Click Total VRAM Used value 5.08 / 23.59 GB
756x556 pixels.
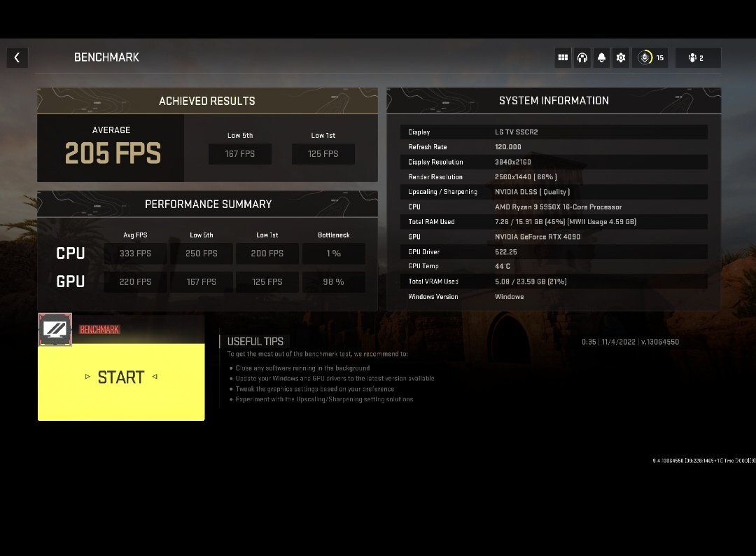tap(531, 282)
